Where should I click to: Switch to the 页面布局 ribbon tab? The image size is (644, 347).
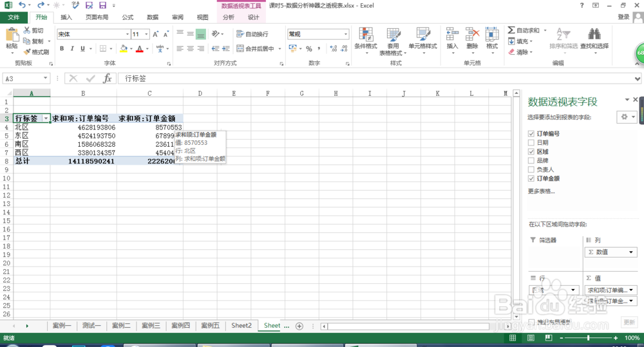pyautogui.click(x=97, y=17)
